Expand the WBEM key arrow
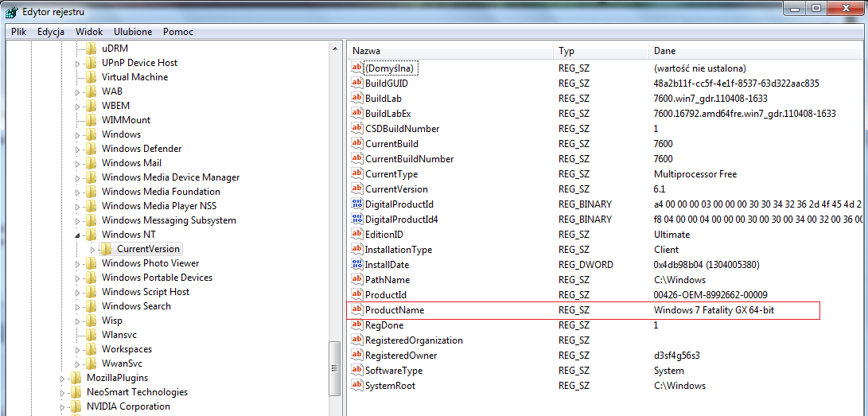This screenshot has height=416, width=868. pyautogui.click(x=78, y=107)
